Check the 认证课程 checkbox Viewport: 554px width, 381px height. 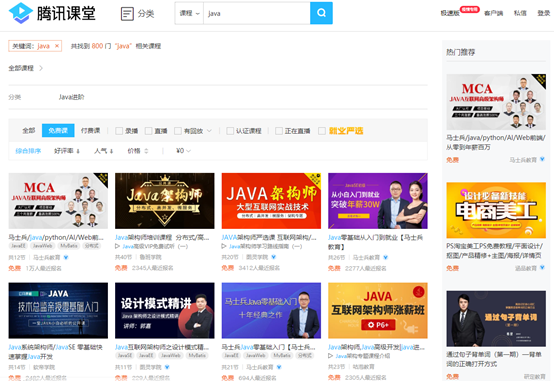[x=230, y=131]
